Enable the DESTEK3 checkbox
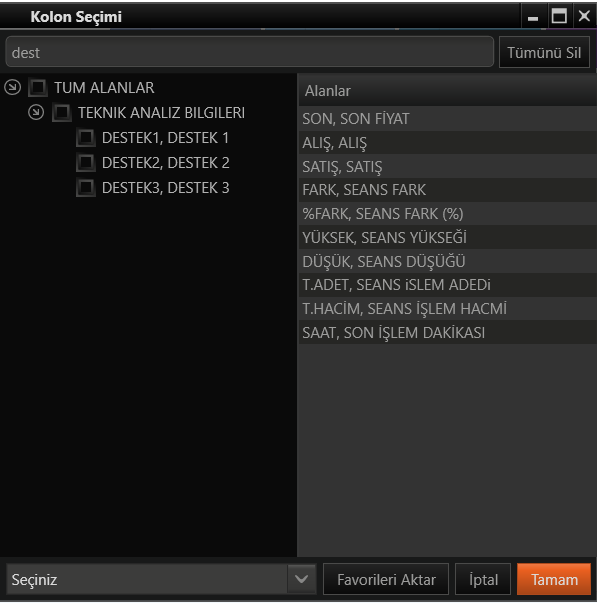This screenshot has height=603, width=597. [86, 188]
